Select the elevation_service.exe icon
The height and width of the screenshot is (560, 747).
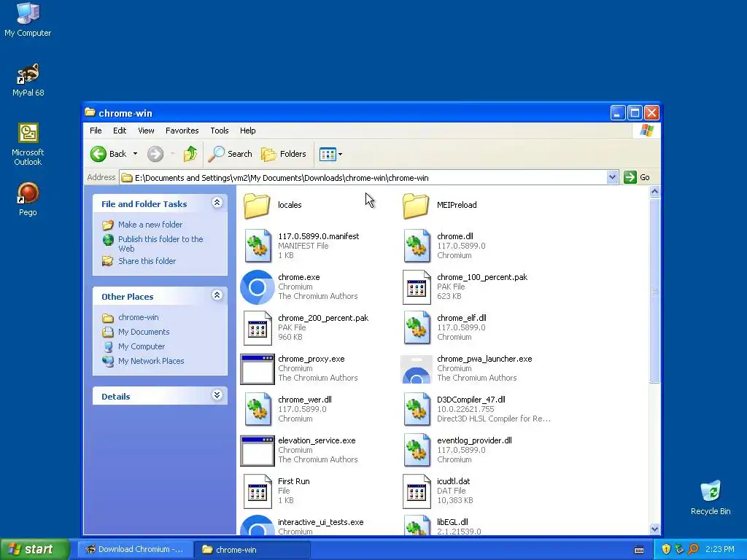pos(258,451)
